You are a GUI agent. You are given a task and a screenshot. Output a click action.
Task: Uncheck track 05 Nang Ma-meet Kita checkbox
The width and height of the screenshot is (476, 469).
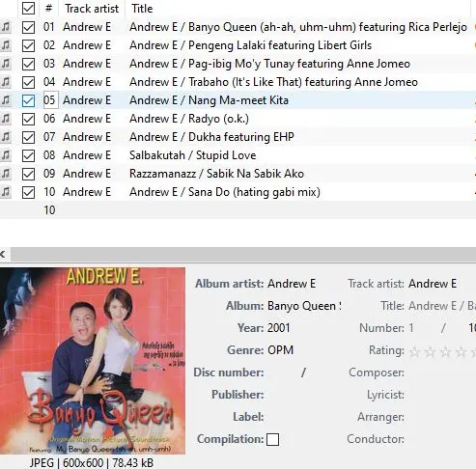point(28,100)
